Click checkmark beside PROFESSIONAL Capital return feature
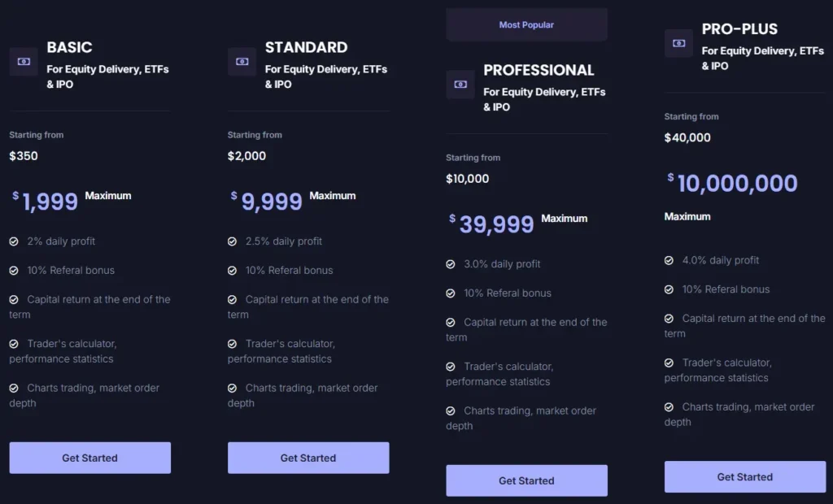Image resolution: width=833 pixels, height=504 pixels. click(x=451, y=322)
